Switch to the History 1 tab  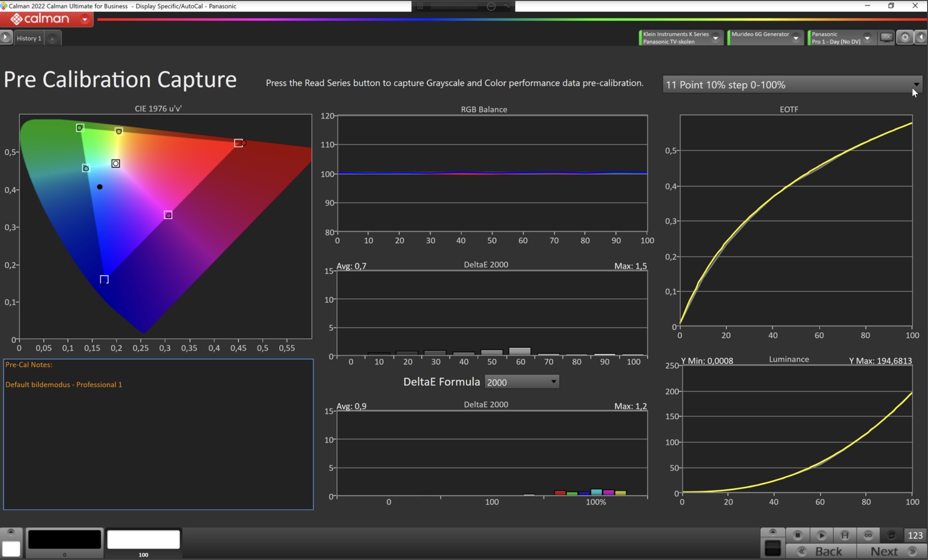coord(29,38)
